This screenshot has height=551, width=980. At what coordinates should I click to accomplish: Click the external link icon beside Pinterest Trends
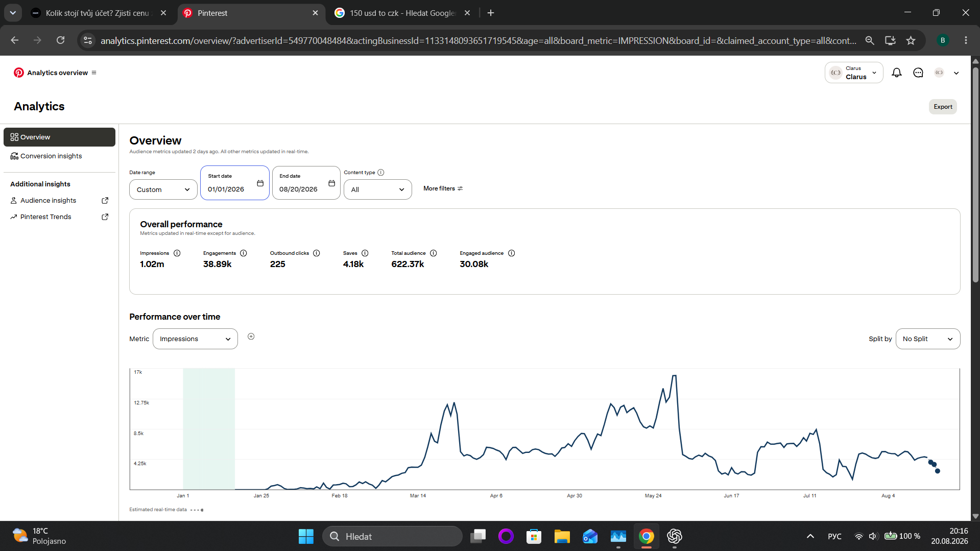click(105, 217)
